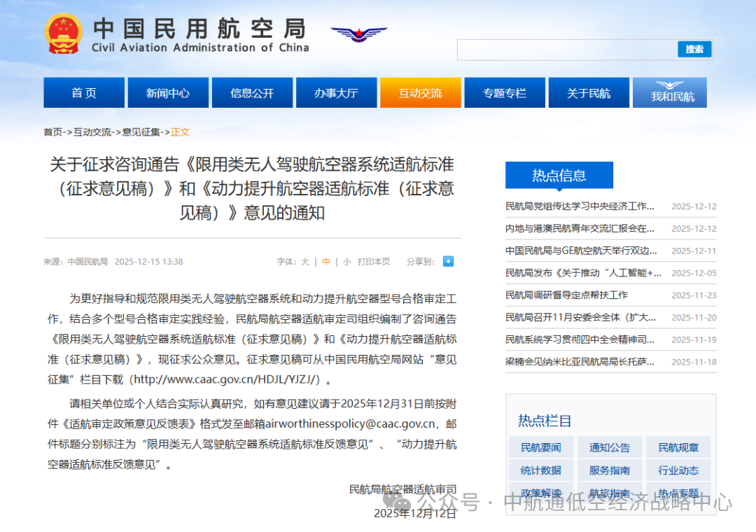Select the 专题专栏 navigation tab
Image resolution: width=756 pixels, height=532 pixels.
coord(504,93)
